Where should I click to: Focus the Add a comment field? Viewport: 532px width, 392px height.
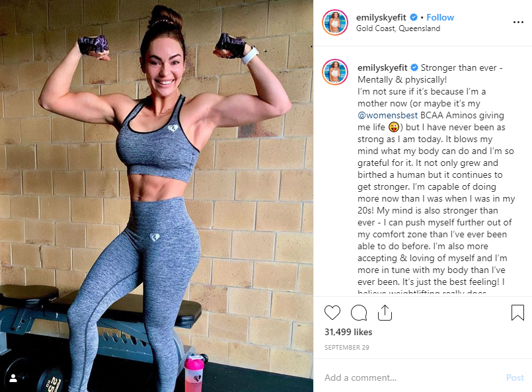tap(410, 377)
